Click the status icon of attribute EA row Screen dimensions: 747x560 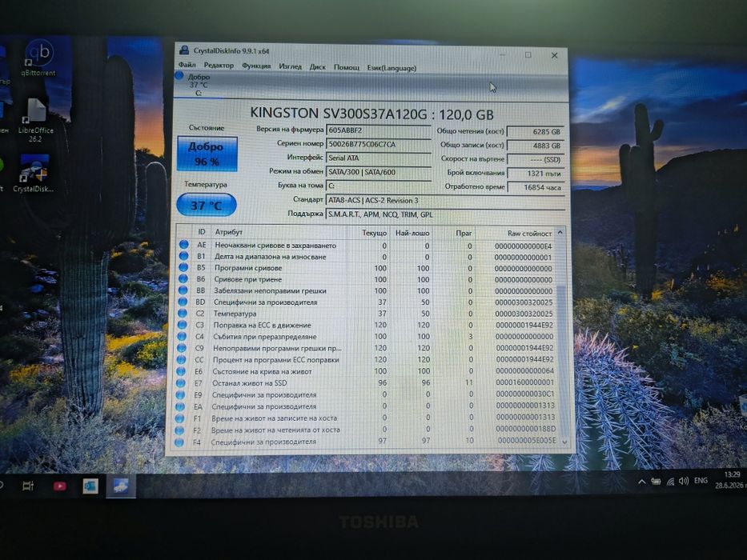pos(181,406)
